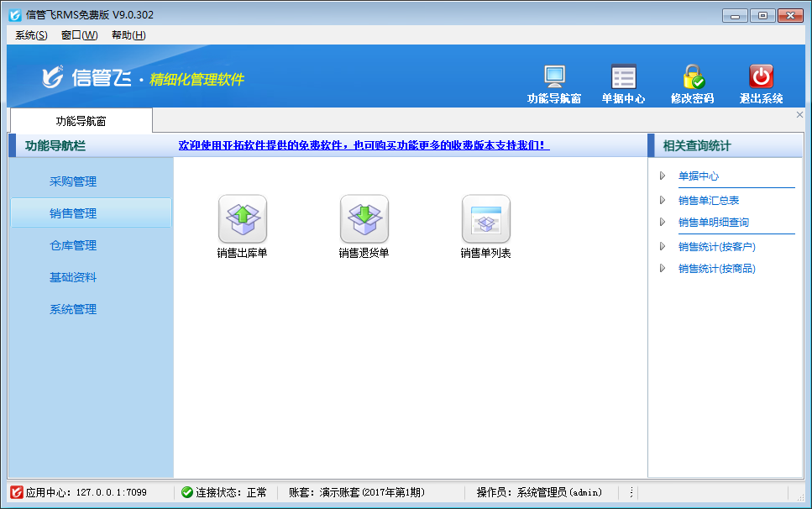Click the 应用中心 status bar icon

[16, 492]
